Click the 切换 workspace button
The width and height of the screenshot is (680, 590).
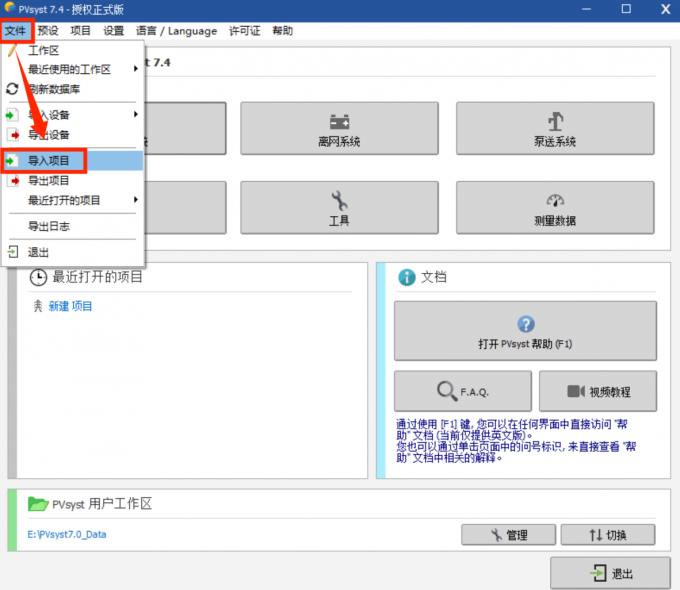607,535
